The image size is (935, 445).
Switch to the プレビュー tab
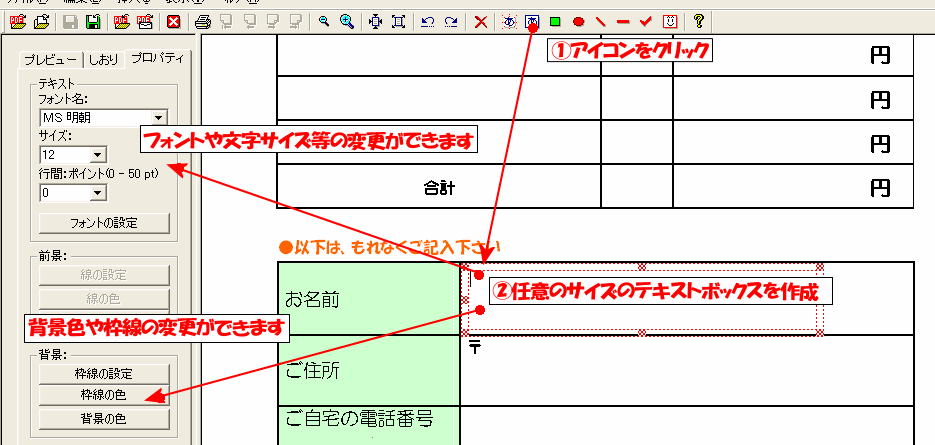coord(52,58)
